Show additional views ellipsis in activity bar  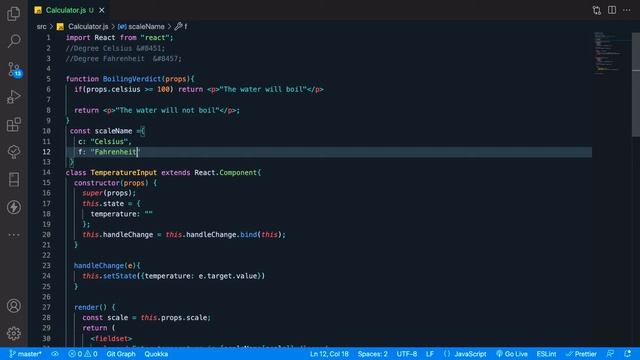13,235
